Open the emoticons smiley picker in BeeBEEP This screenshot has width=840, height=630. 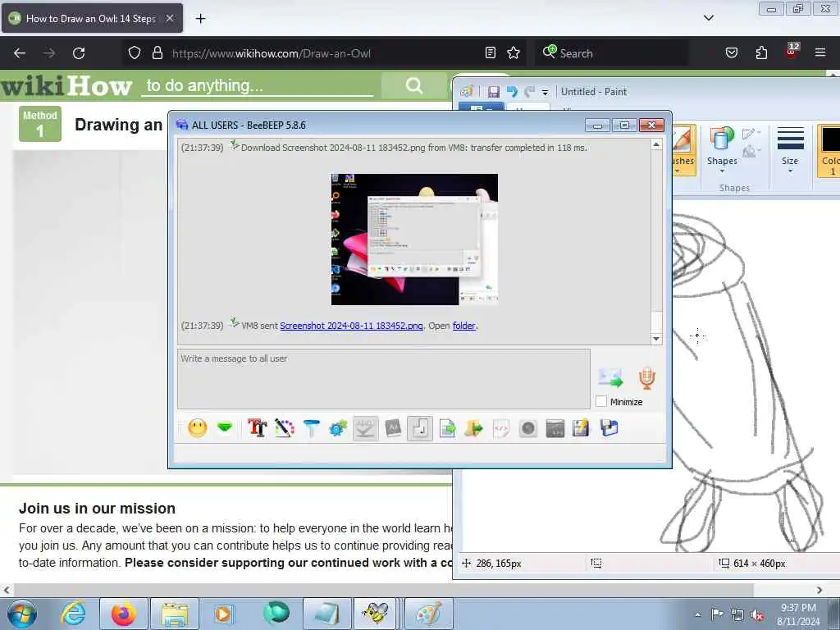pos(197,428)
